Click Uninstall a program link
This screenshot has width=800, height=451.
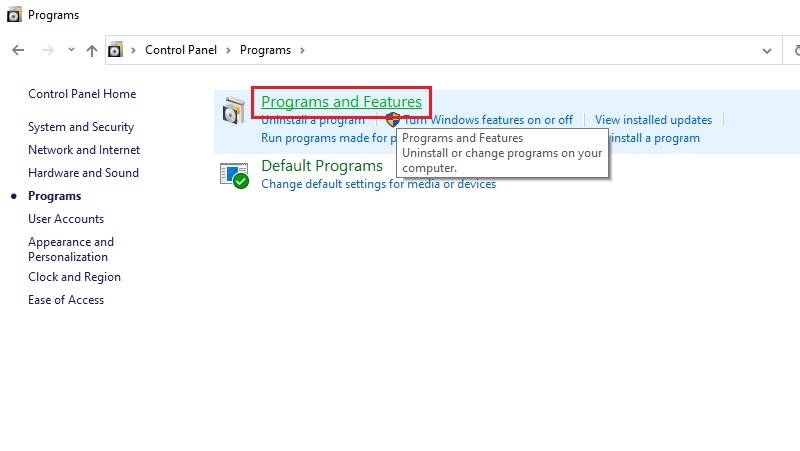tap(313, 120)
